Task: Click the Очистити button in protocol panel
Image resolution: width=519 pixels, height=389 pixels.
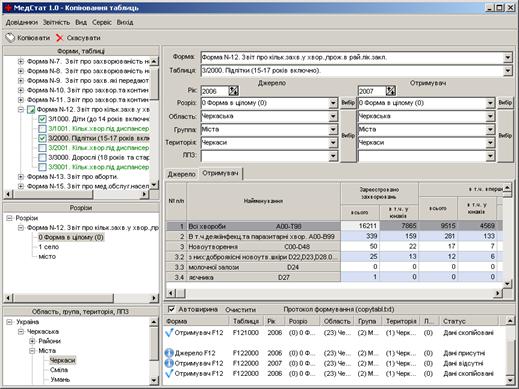Action: click(x=240, y=310)
